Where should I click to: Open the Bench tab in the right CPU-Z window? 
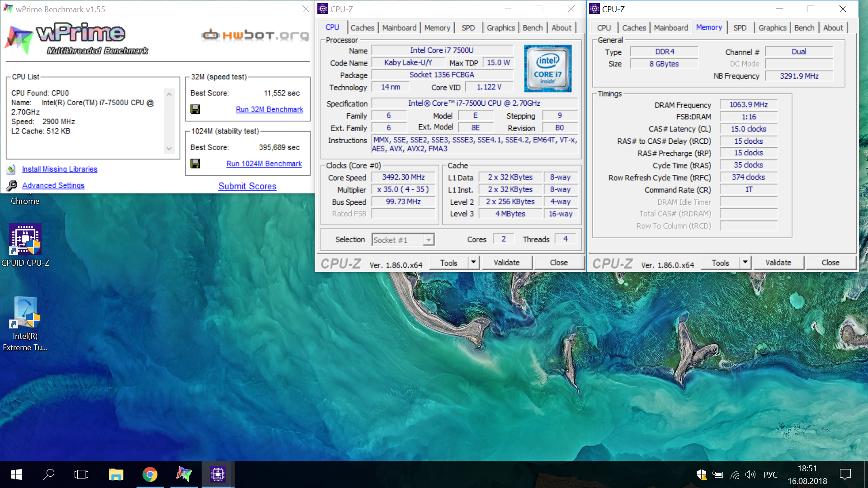point(804,28)
